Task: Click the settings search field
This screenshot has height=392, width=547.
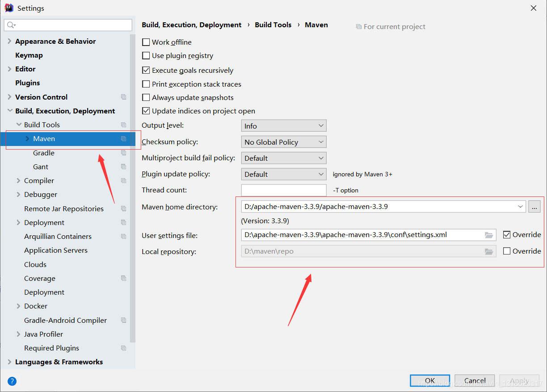Action: click(68, 25)
